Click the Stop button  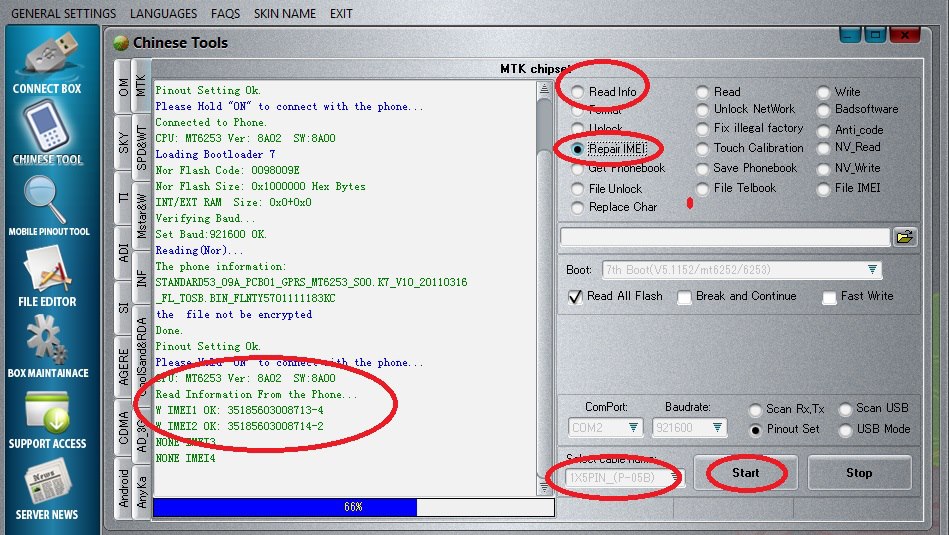(x=859, y=473)
